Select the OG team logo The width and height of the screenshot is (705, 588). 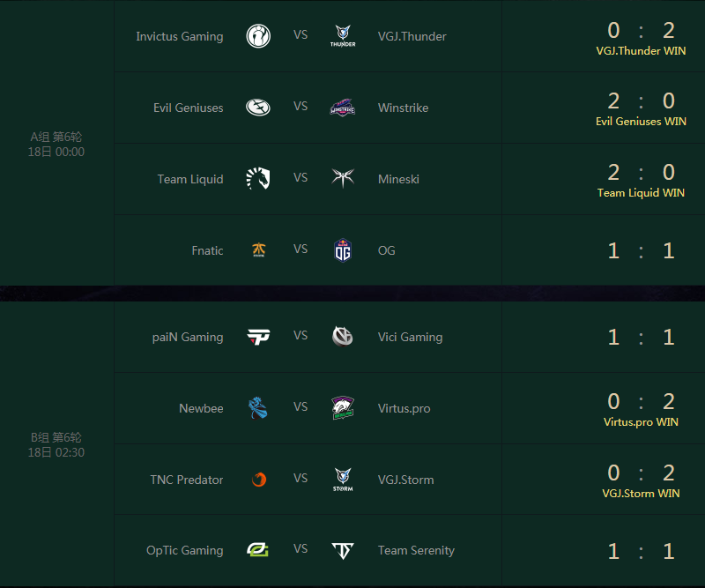pos(343,250)
